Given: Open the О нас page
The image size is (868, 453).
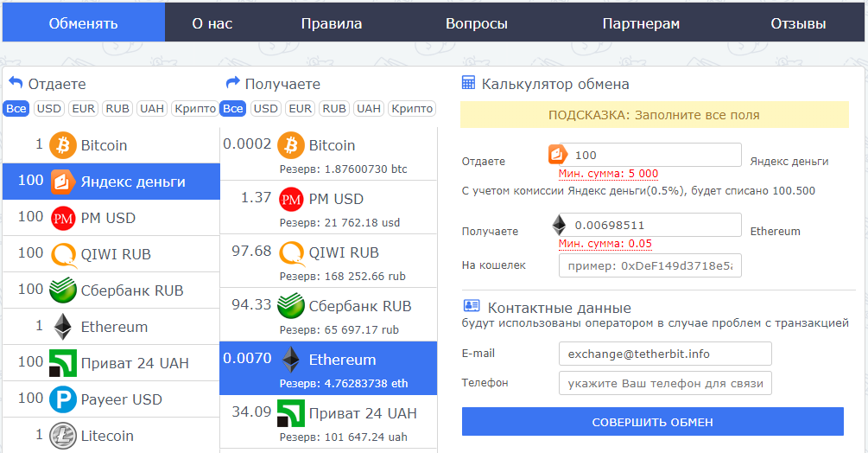Looking at the screenshot, I should pos(212,23).
